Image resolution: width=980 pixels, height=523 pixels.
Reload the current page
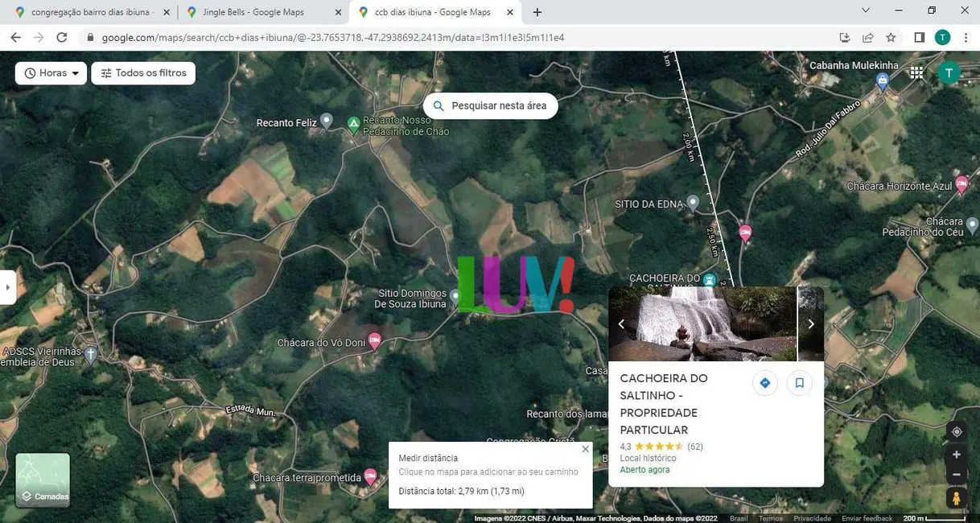(x=62, y=38)
